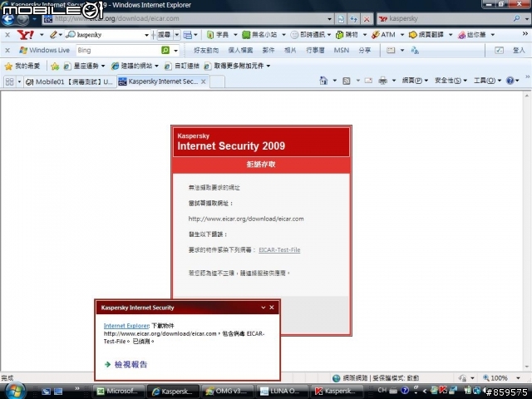The height and width of the screenshot is (399, 532).
Task: Expand the 建議的網站 dropdown
Action: [x=156, y=66]
